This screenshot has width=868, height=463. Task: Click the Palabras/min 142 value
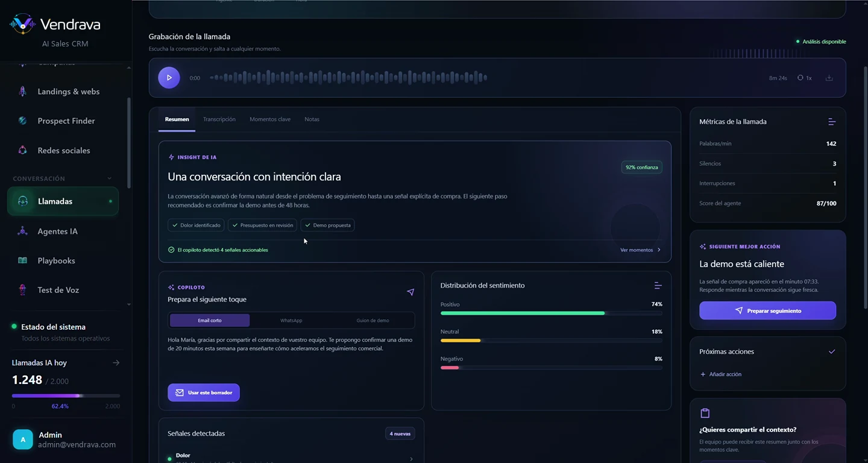(831, 143)
